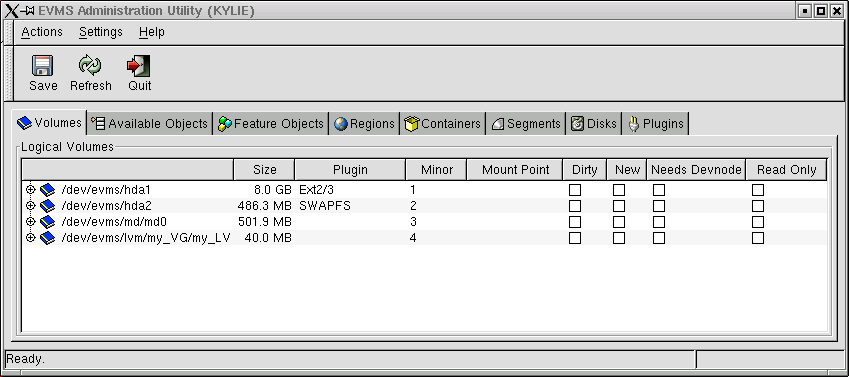Viewport: 849px width, 377px height.
Task: Click the New column header
Action: point(627,170)
